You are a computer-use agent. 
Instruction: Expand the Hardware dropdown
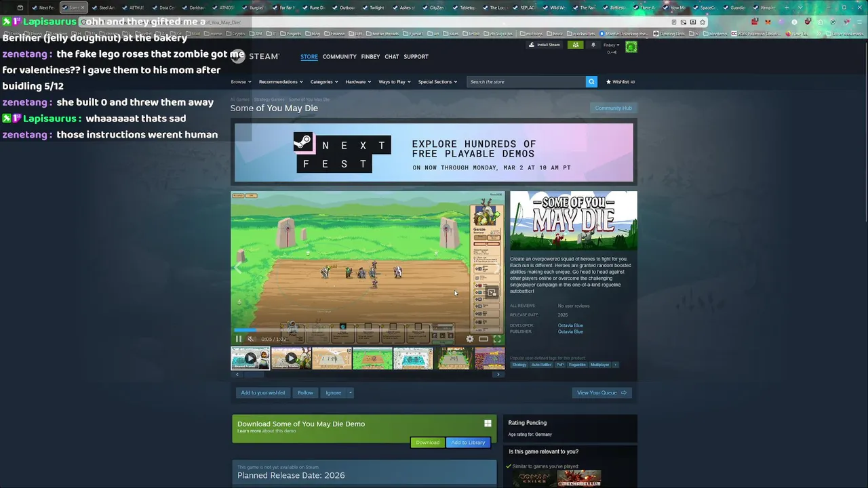point(358,81)
